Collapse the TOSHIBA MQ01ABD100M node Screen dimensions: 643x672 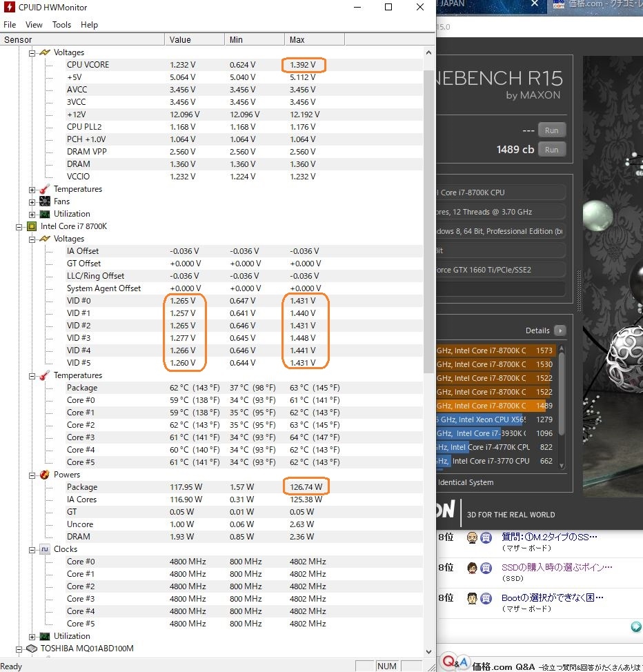coord(19,650)
